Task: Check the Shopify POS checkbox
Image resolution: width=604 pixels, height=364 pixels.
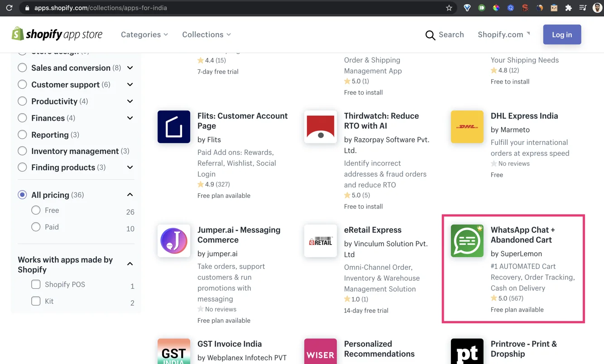Action: click(36, 284)
